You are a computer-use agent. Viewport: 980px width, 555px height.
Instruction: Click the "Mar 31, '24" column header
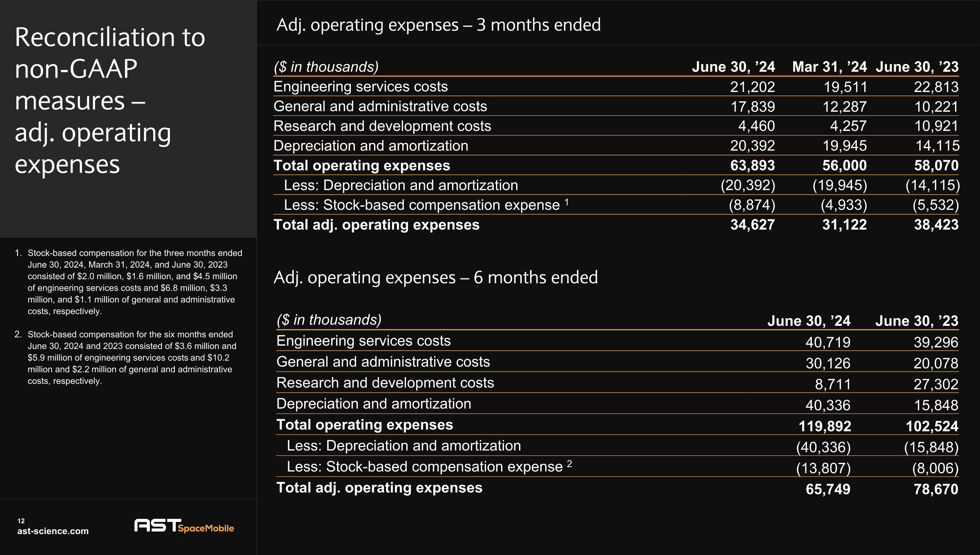(829, 67)
